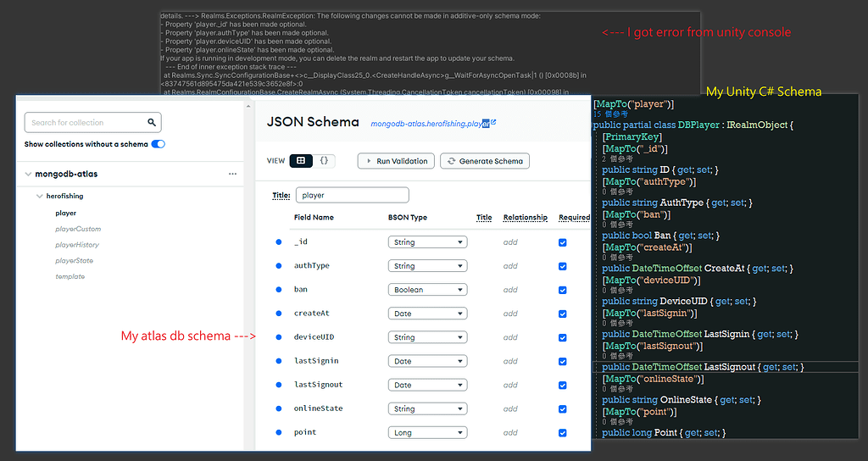Viewport: 868px width, 461px height.
Task: Click the blue dot beside _id field
Action: coord(278,242)
